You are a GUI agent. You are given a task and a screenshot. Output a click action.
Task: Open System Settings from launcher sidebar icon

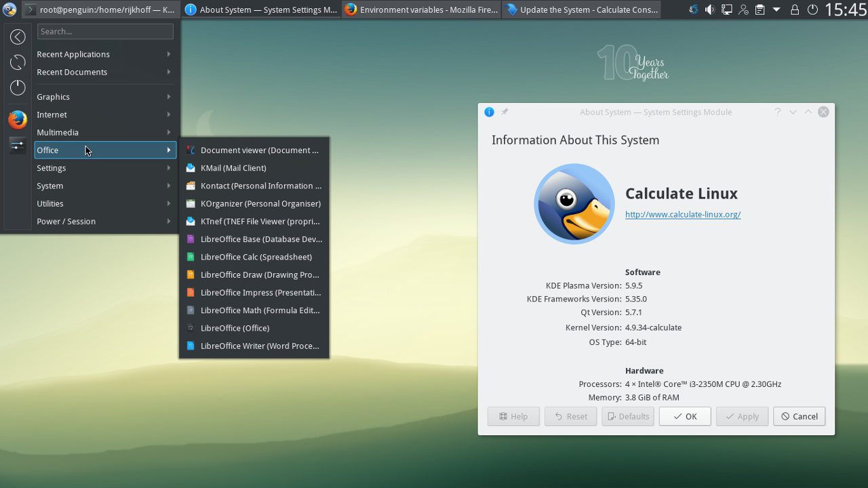(x=18, y=145)
